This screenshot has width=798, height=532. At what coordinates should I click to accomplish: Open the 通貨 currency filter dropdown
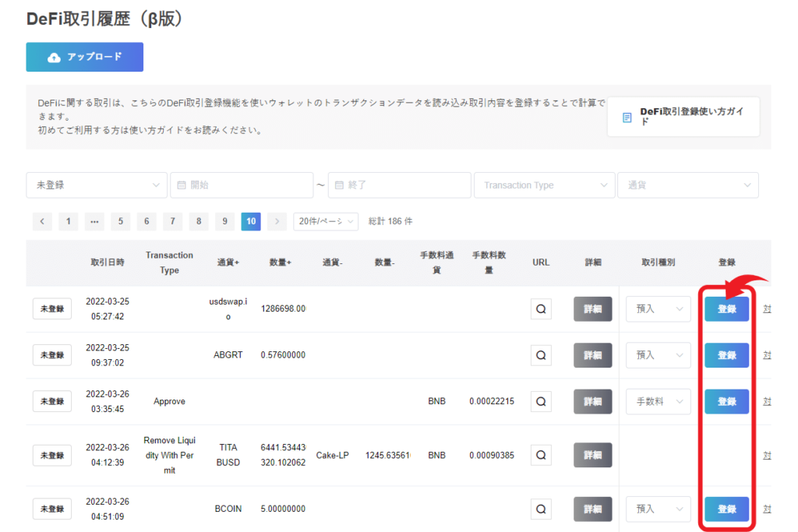click(x=688, y=185)
